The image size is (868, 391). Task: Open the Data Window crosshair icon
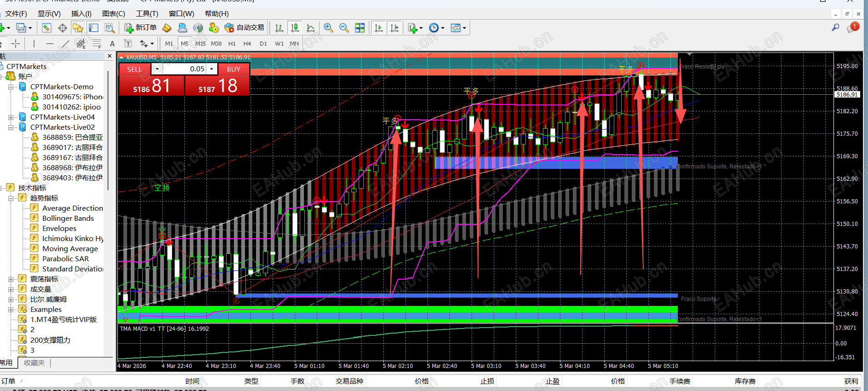[62, 28]
